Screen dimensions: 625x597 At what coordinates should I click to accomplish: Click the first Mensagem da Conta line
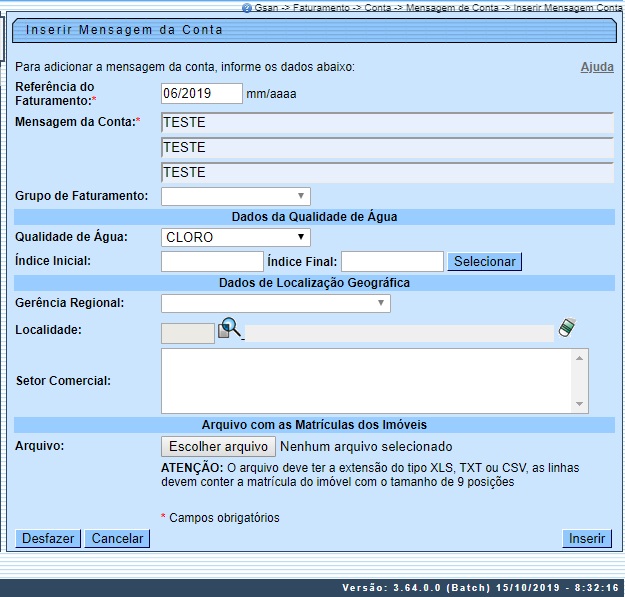386,122
